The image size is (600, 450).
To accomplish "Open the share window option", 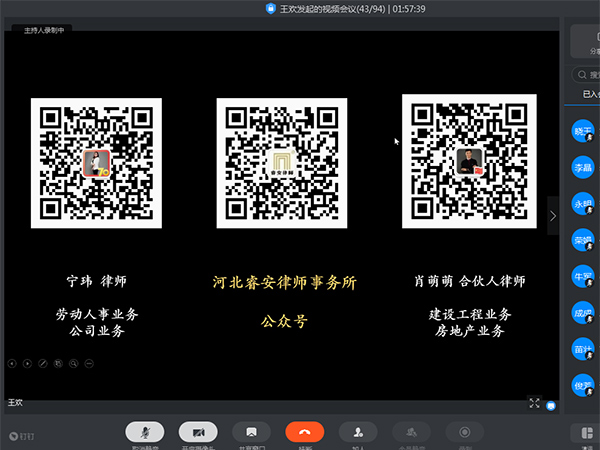I will [251, 431].
